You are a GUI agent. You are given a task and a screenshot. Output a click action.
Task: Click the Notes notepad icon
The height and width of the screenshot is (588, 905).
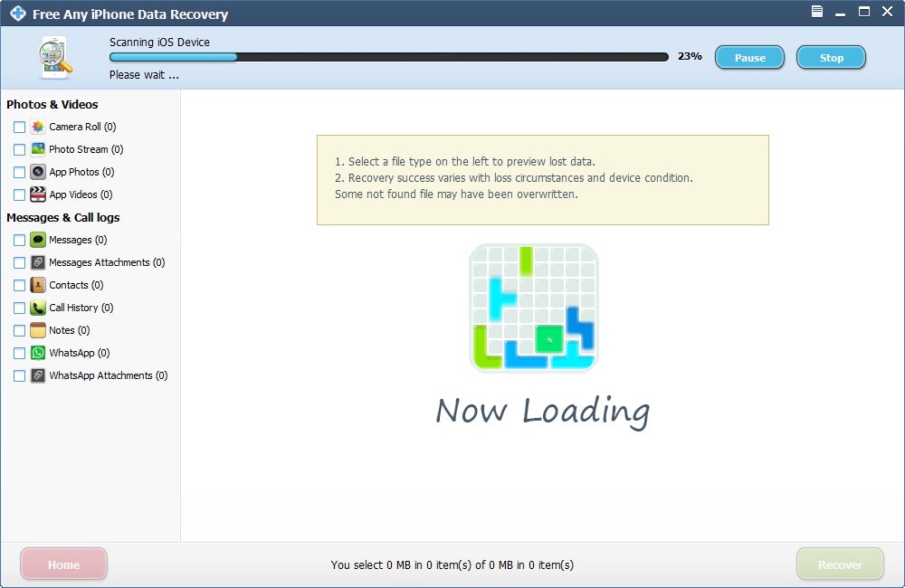(38, 330)
